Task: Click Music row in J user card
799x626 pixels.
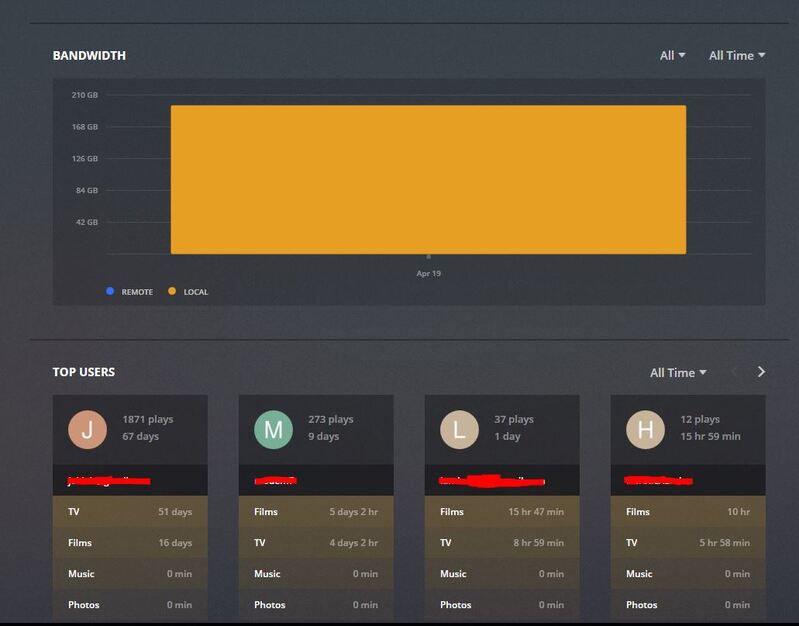Action: coord(130,573)
